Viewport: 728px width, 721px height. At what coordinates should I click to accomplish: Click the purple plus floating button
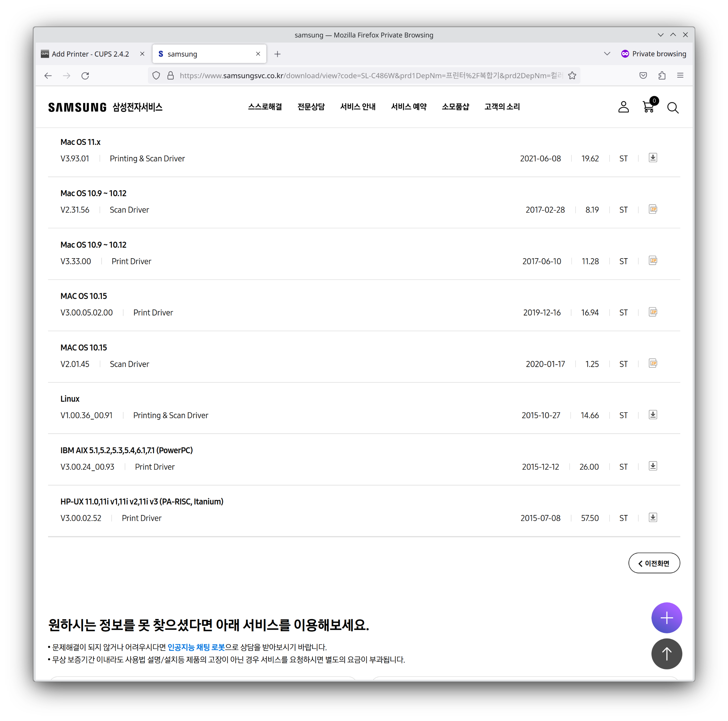[666, 618]
